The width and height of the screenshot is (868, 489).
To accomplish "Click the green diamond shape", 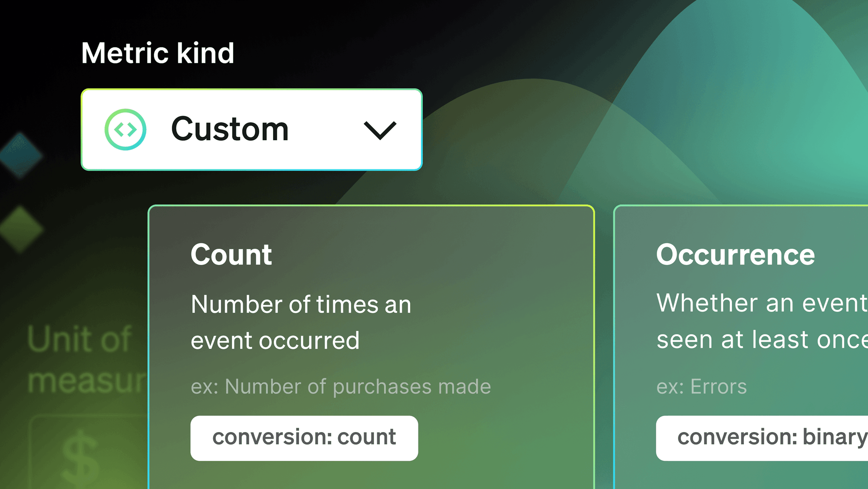I will click(21, 229).
